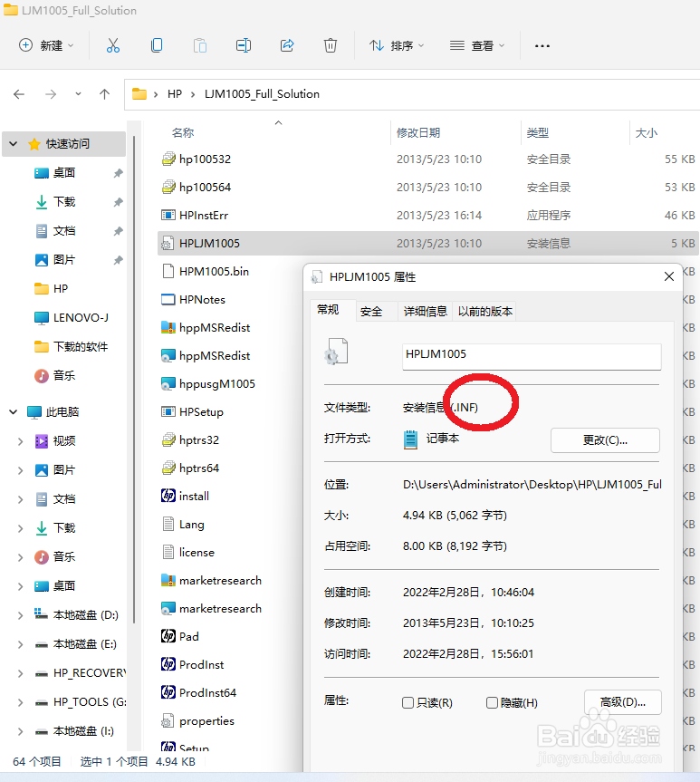Select file HPNotes
This screenshot has height=782, width=700.
(202, 299)
